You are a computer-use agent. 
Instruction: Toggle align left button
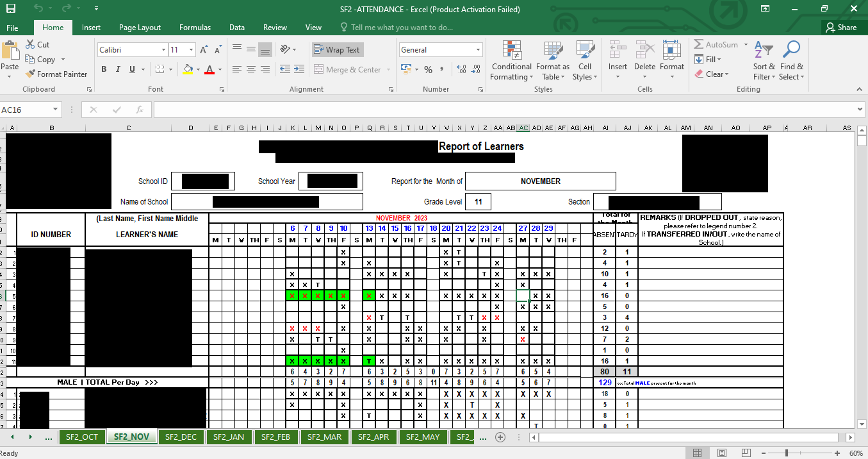(237, 69)
